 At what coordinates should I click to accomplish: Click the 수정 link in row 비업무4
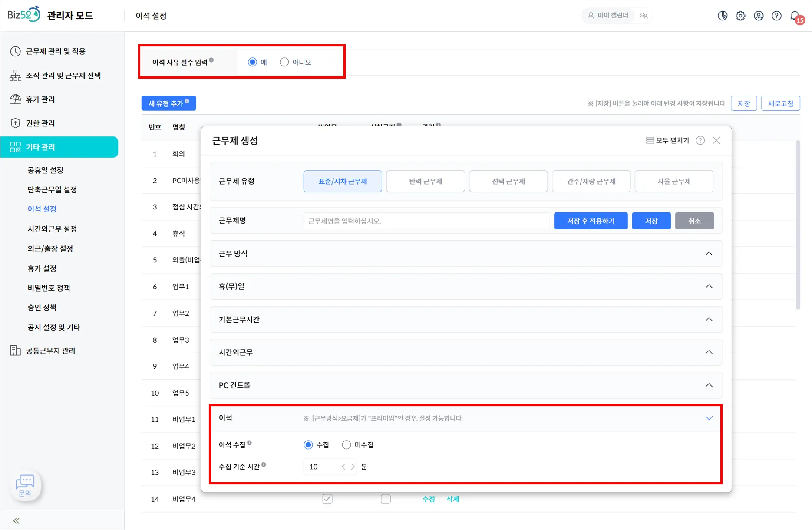[429, 499]
